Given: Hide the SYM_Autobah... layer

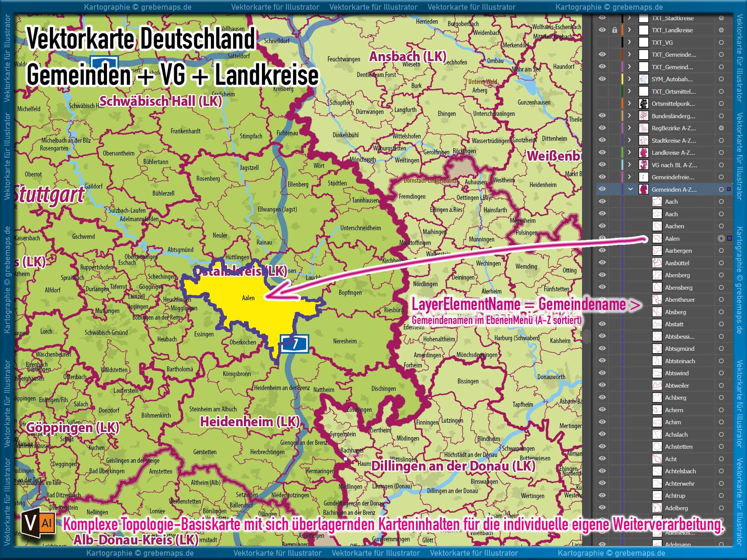Looking at the screenshot, I should tap(602, 79).
